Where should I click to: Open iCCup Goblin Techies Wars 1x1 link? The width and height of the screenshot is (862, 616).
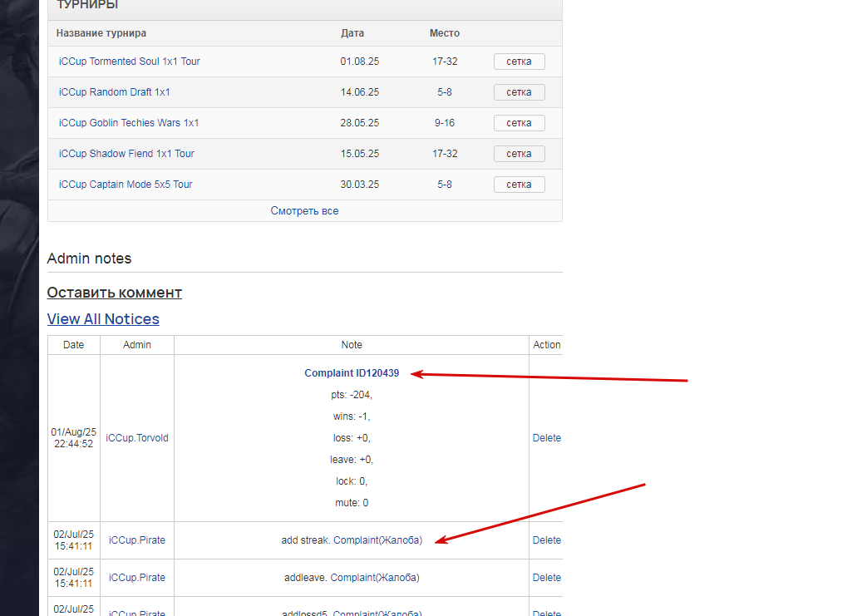point(129,123)
